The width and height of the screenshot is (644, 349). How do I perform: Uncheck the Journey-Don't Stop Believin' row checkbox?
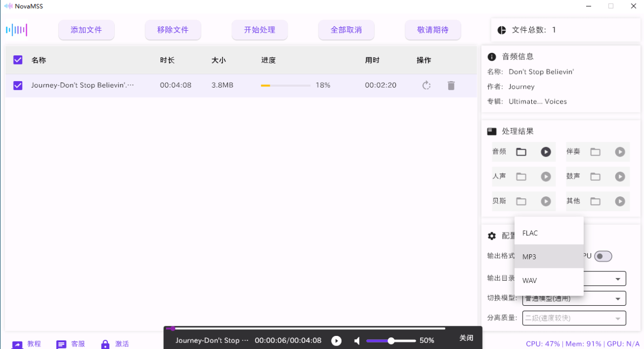click(x=18, y=85)
